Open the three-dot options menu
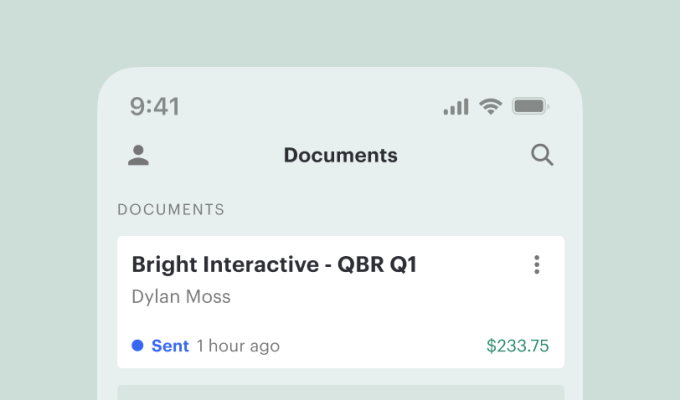 click(537, 265)
